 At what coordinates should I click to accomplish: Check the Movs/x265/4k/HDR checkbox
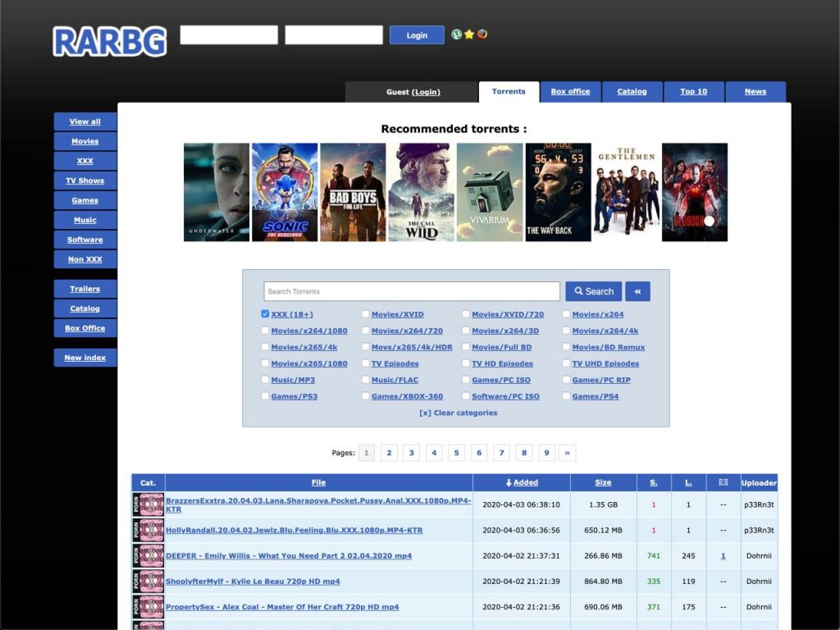[365, 347]
